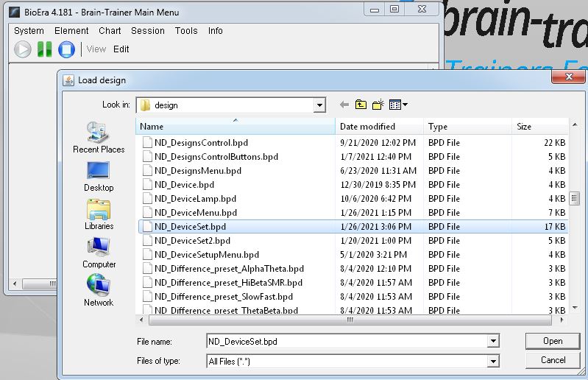Open the System menu

(29, 31)
